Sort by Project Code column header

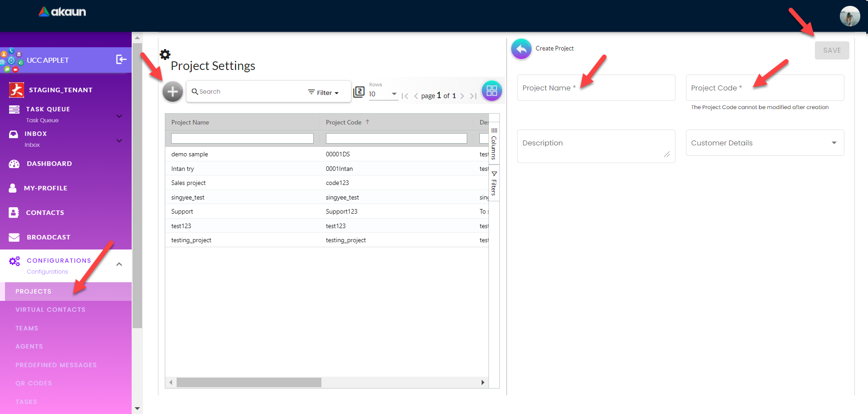pyautogui.click(x=344, y=122)
